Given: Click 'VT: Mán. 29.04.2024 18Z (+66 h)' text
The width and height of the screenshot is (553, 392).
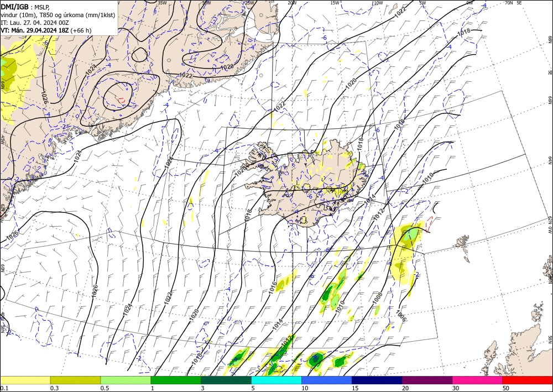Looking at the screenshot, I should 46,30.
